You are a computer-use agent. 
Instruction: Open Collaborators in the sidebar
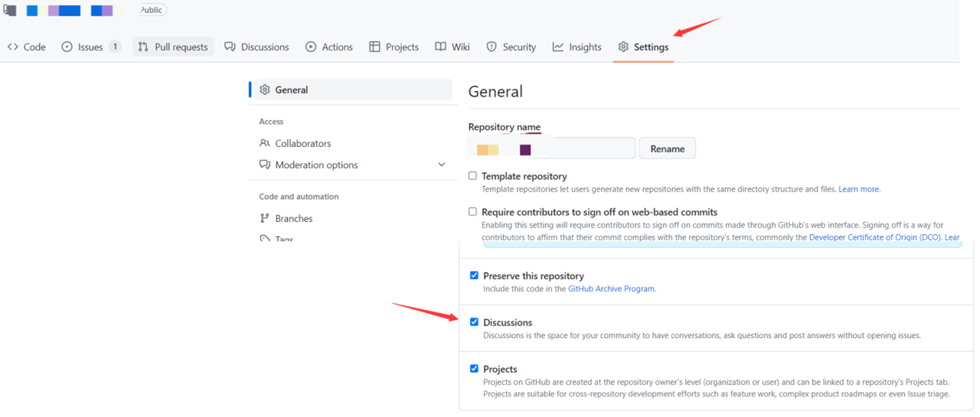(303, 143)
